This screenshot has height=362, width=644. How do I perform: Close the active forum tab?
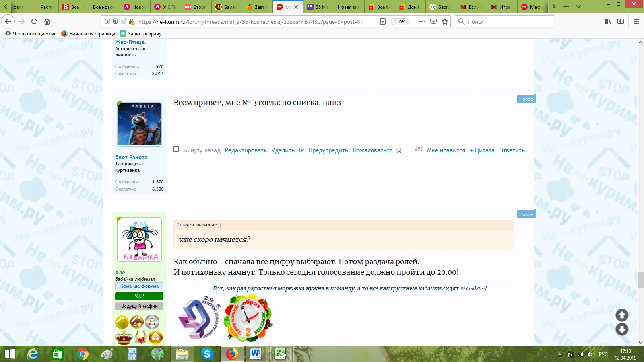pyautogui.click(x=296, y=7)
